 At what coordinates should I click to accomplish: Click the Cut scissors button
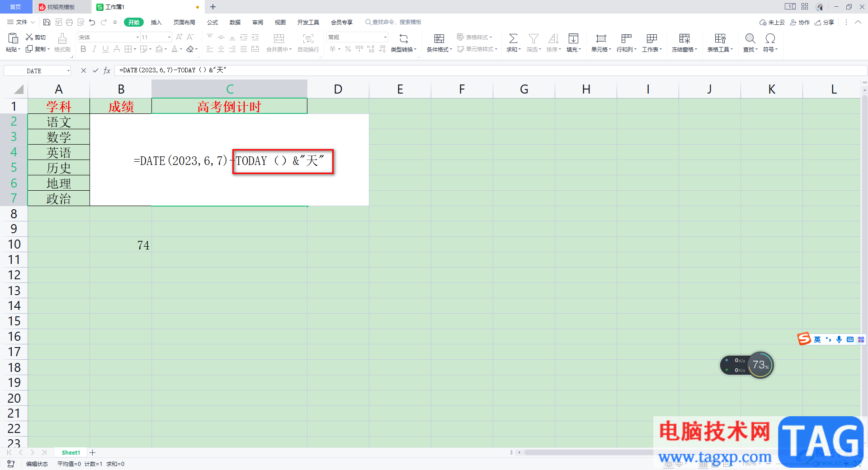coord(36,37)
